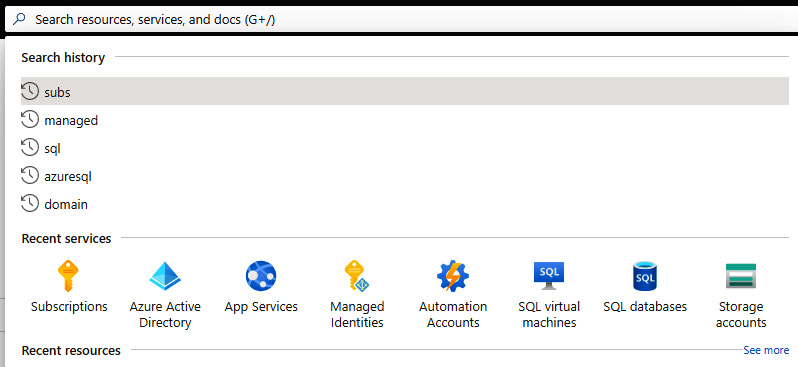Click the 'Recent services' heading
Viewport: 798px width, 367px height.
(x=66, y=238)
